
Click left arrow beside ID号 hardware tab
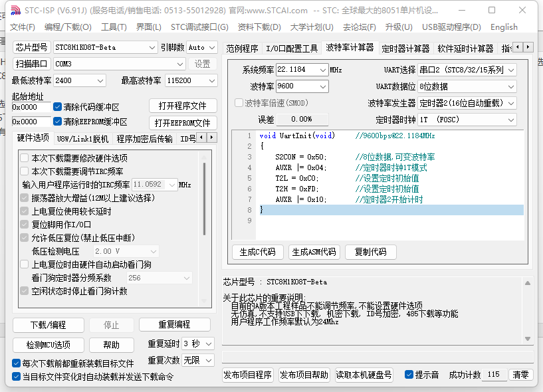click(201, 138)
